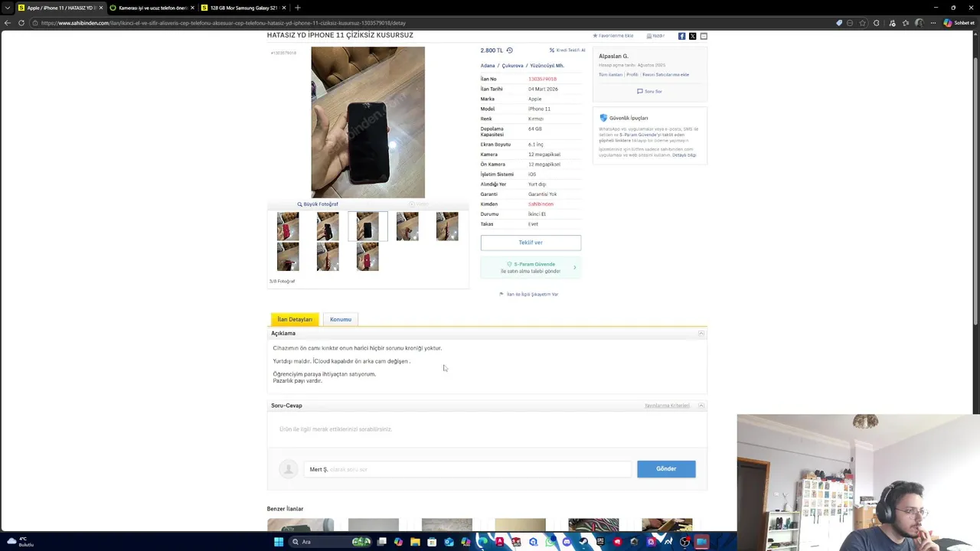This screenshot has height=551, width=980.
Task: Select the eighth photo thumbnail
Action: tap(367, 256)
